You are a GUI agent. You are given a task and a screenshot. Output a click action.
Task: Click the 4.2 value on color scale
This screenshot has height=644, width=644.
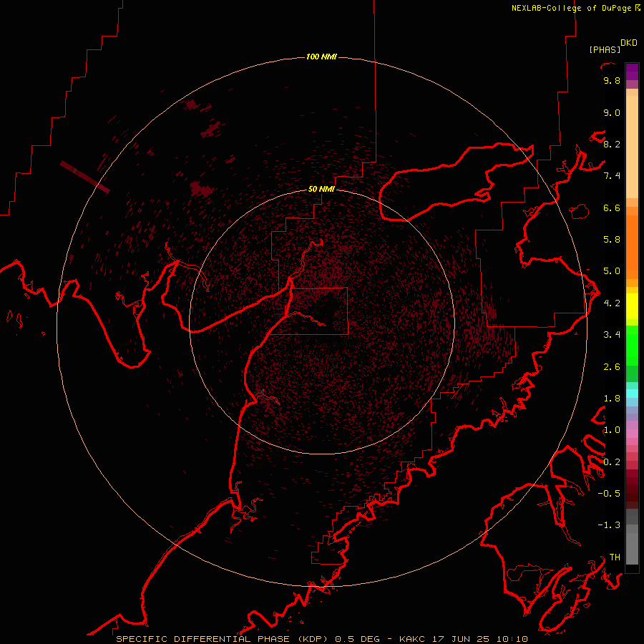[x=612, y=303]
